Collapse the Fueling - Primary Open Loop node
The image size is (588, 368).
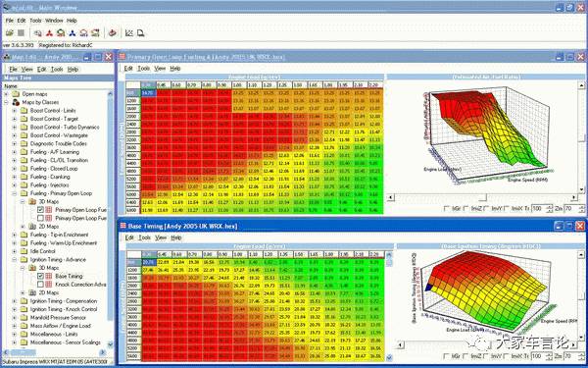[15, 193]
